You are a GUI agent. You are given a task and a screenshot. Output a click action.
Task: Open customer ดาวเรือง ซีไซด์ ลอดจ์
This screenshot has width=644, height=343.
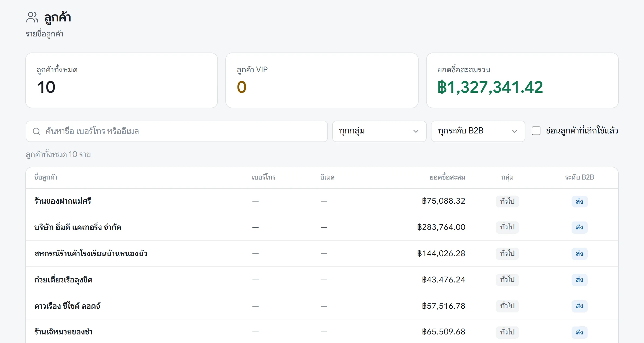(x=67, y=306)
